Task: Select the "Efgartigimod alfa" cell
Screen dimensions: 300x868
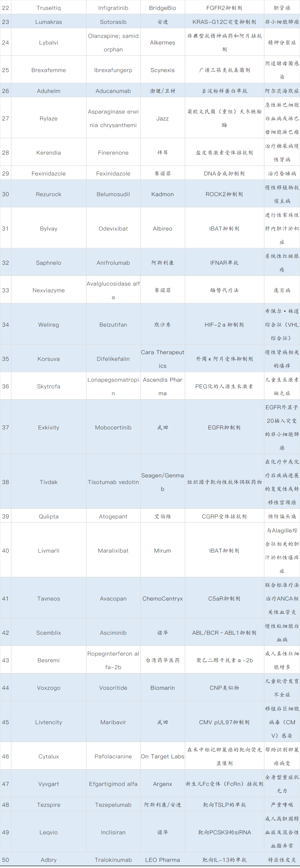Action: tap(113, 784)
